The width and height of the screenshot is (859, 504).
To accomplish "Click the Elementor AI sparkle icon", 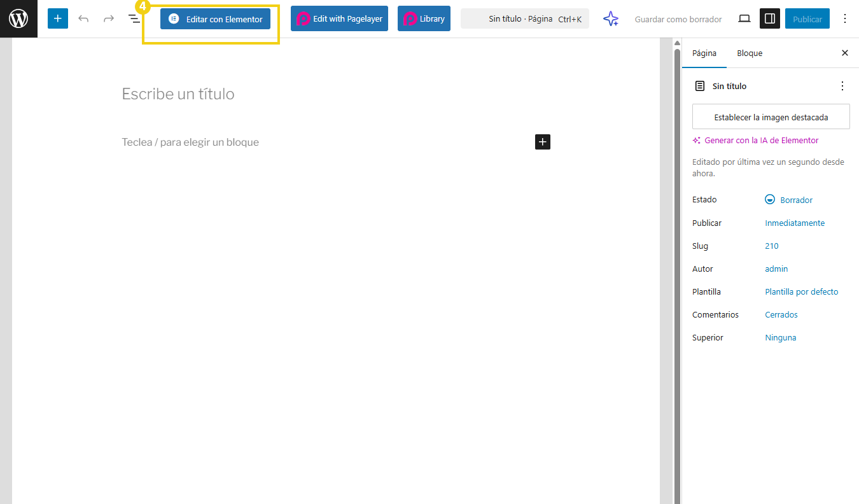I will coord(611,19).
